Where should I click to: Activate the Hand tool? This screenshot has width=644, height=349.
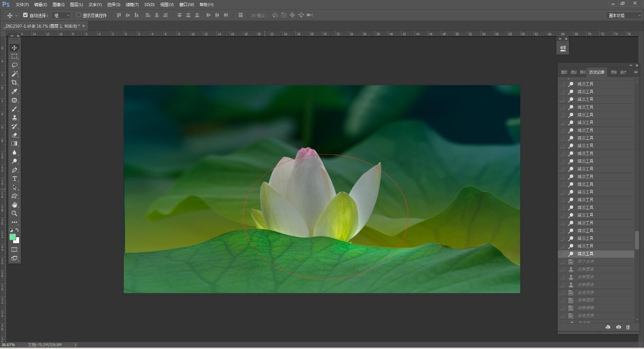click(x=15, y=204)
